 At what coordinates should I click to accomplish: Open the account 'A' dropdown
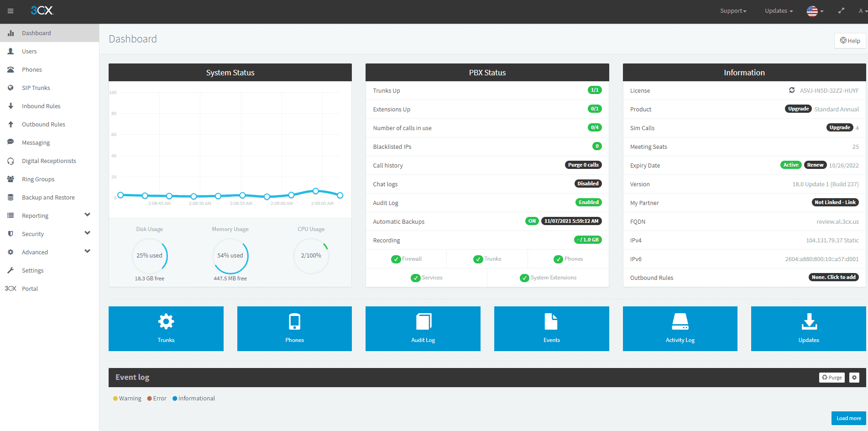coord(862,11)
